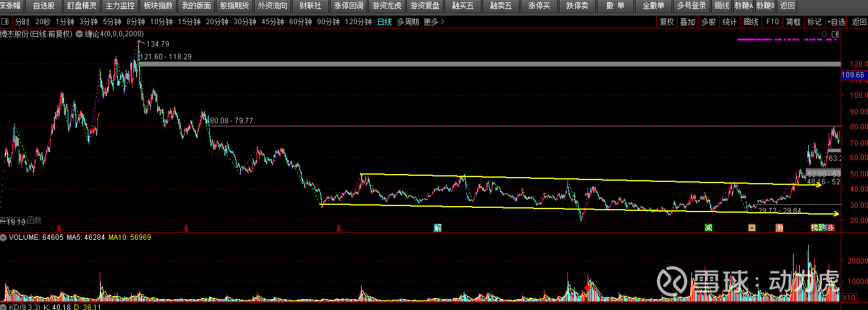The height and width of the screenshot is (310, 868).
Task: Click the 全撤单 button
Action: [653, 6]
